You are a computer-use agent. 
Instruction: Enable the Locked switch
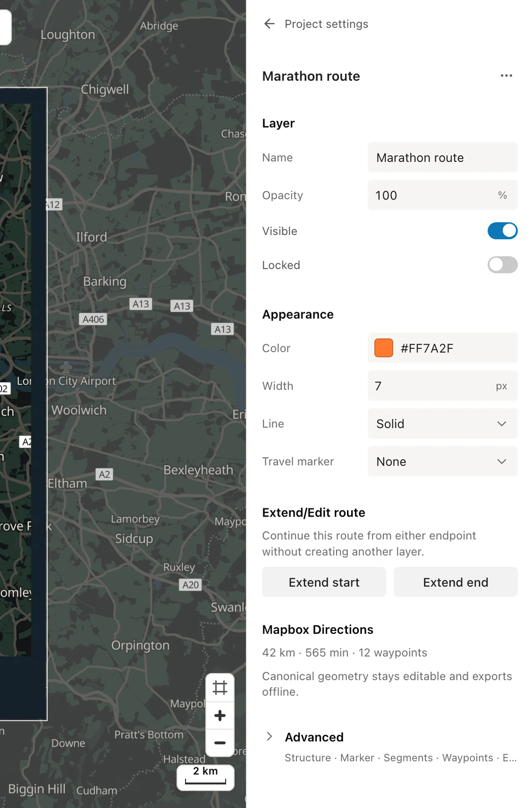[502, 265]
